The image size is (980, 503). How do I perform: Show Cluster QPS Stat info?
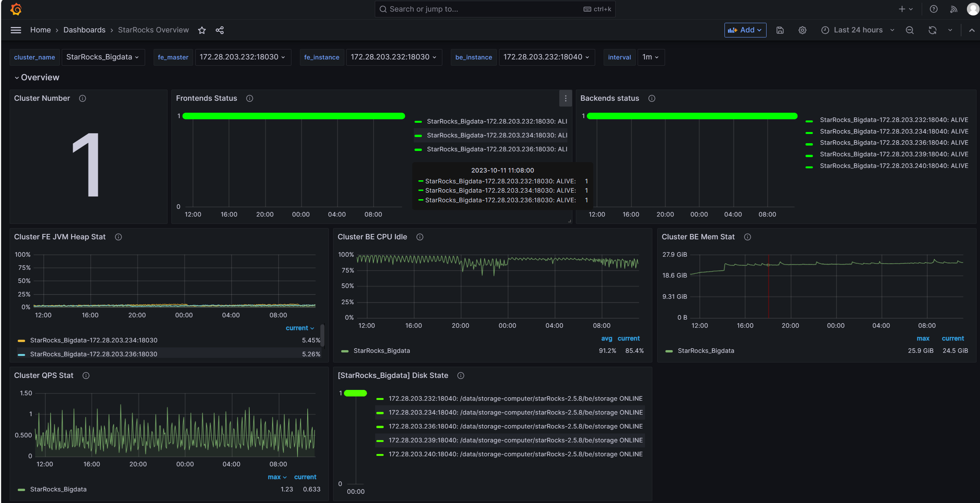[86, 376]
